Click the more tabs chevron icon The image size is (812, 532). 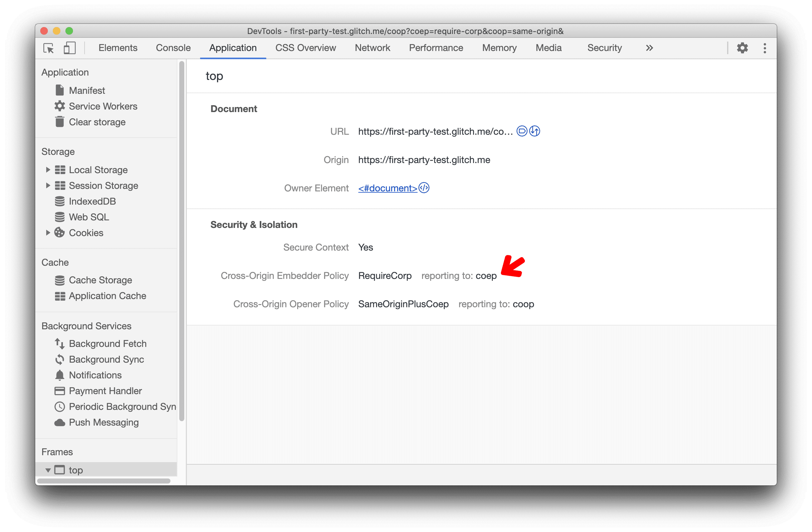pos(642,48)
